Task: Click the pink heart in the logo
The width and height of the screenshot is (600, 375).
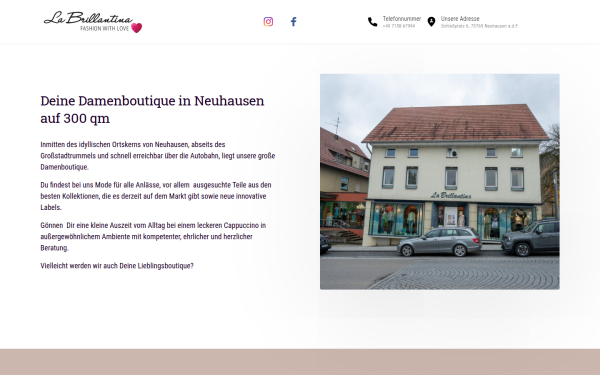Action: click(137, 28)
